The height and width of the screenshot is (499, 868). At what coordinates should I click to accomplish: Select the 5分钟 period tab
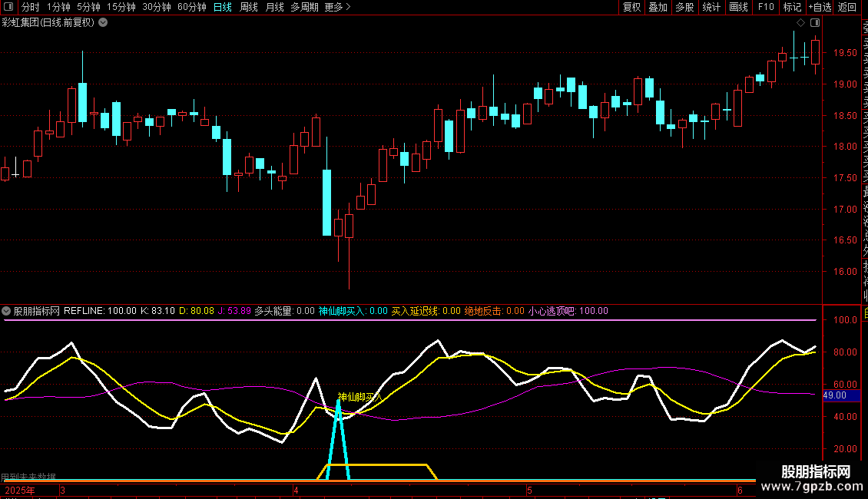click(x=88, y=7)
